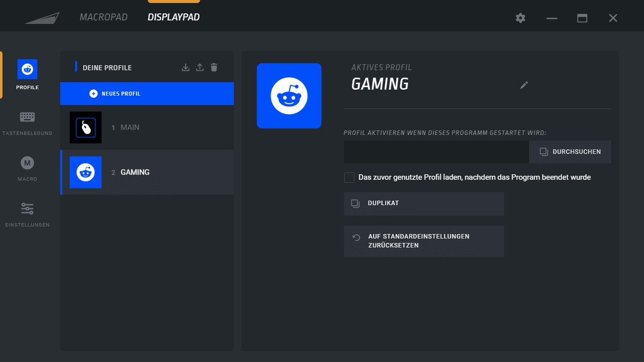Click the export profile upload icon

[200, 67]
